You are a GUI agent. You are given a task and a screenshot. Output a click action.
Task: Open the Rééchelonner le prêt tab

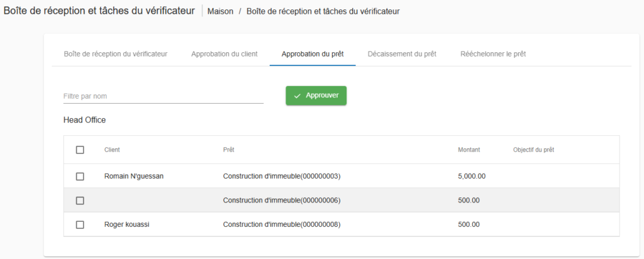point(493,54)
